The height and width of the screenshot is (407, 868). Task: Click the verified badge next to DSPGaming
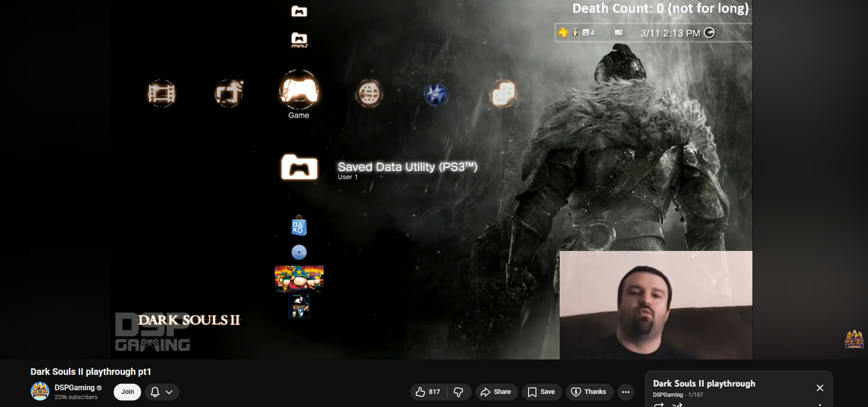coord(99,388)
